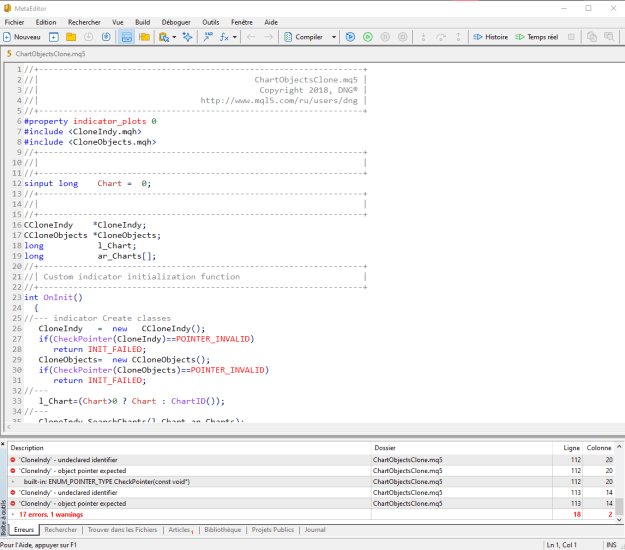This screenshot has width=625, height=550.
Task: Click the '17 errors, 1 warnings' summary row
Action: pyautogui.click(x=312, y=515)
